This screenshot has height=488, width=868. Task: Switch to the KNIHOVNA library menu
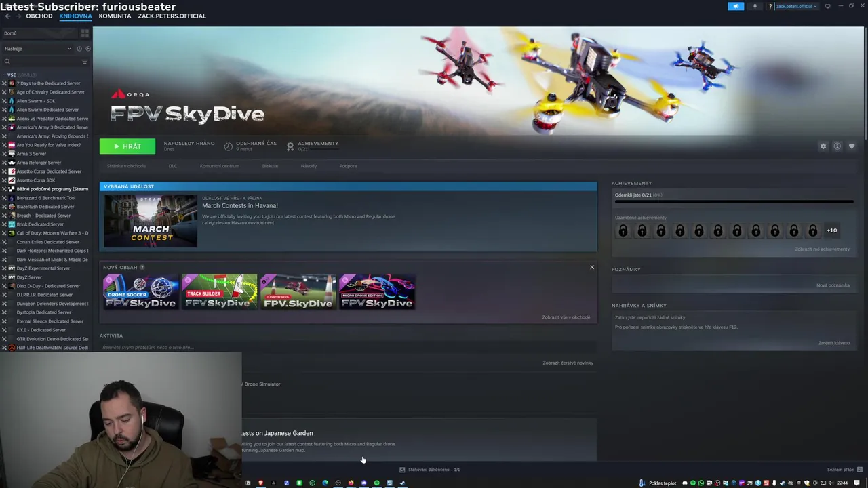pyautogui.click(x=75, y=16)
